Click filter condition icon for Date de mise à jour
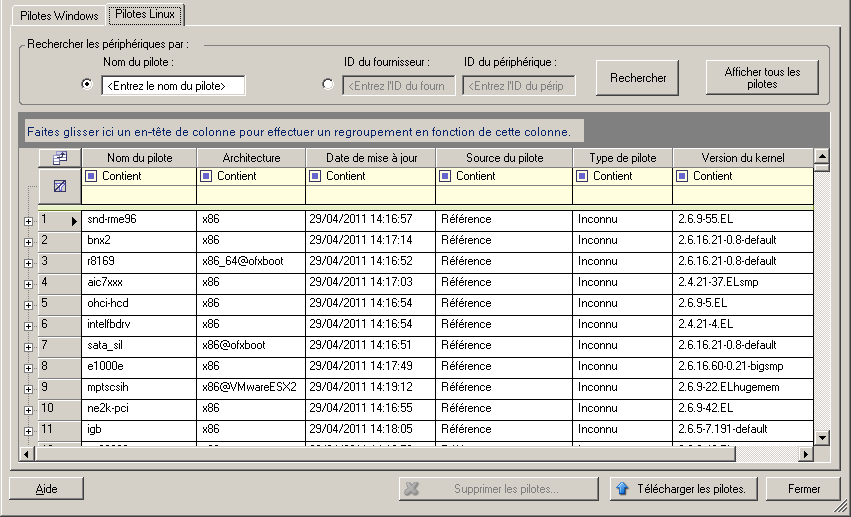 (x=316, y=176)
